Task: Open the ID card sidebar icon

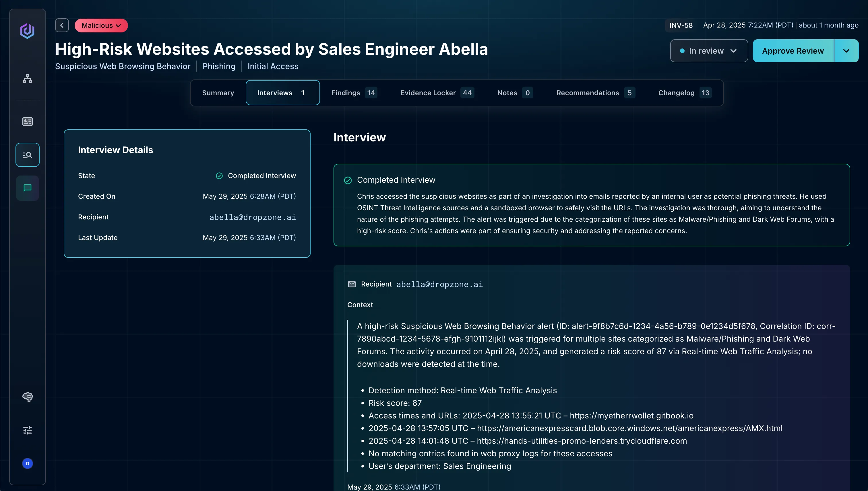Action: (27, 121)
